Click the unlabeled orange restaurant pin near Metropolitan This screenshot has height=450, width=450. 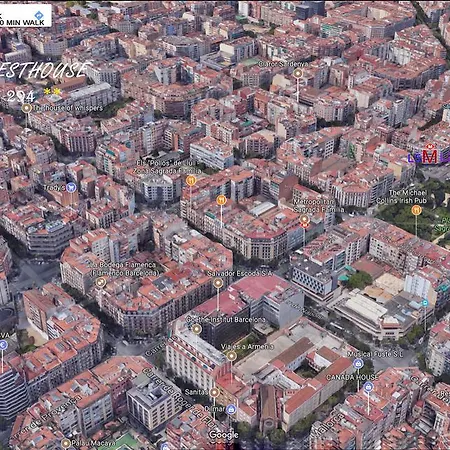pyautogui.click(x=221, y=200)
